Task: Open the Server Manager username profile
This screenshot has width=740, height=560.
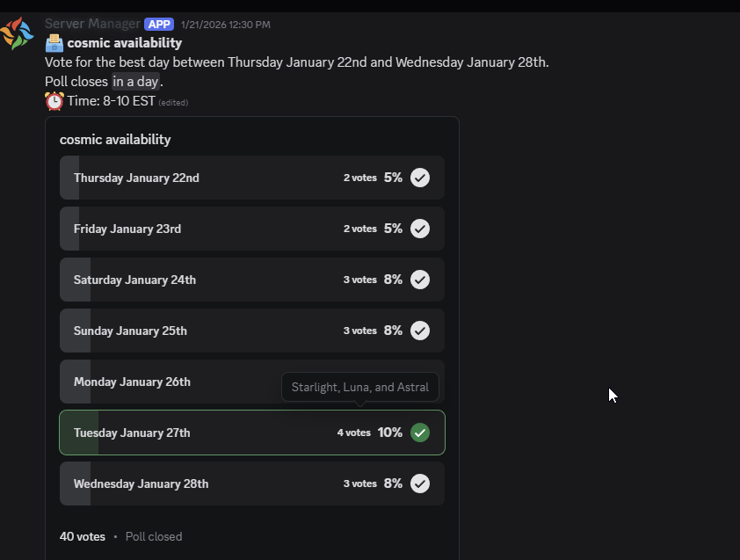Action: pos(91,24)
